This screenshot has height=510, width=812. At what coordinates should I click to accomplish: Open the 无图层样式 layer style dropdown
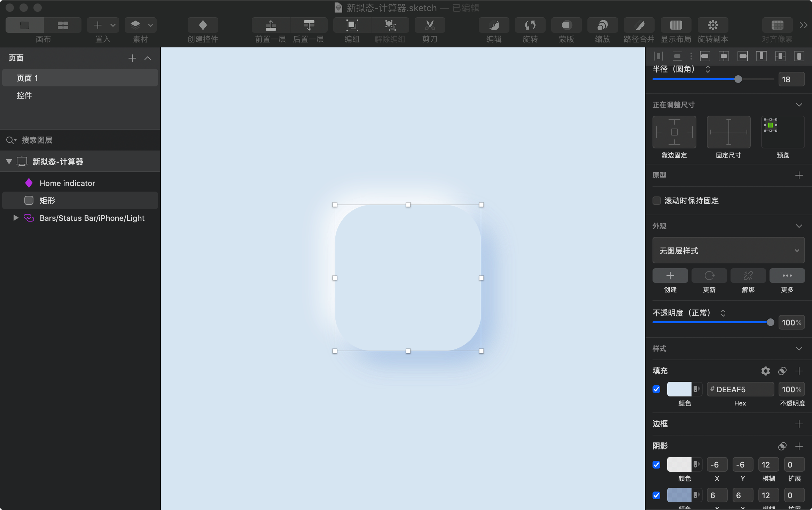point(728,250)
